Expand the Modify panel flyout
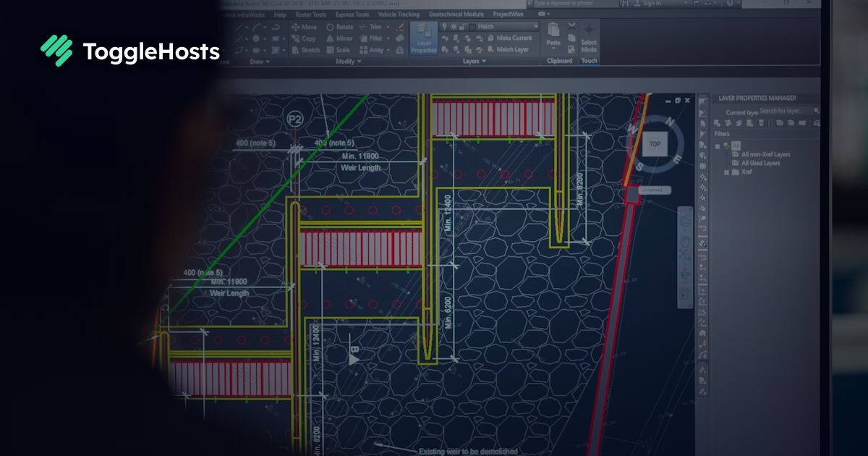This screenshot has height=456, width=868. point(348,62)
